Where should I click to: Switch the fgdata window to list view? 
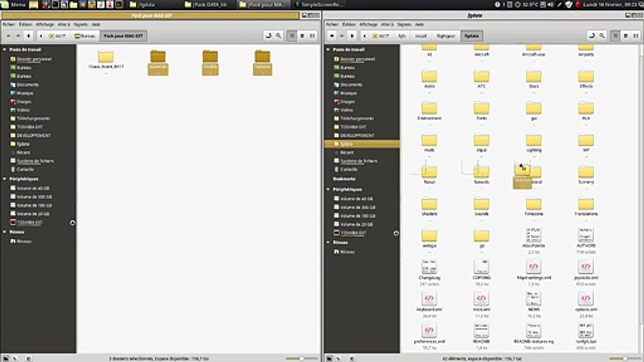(625, 36)
